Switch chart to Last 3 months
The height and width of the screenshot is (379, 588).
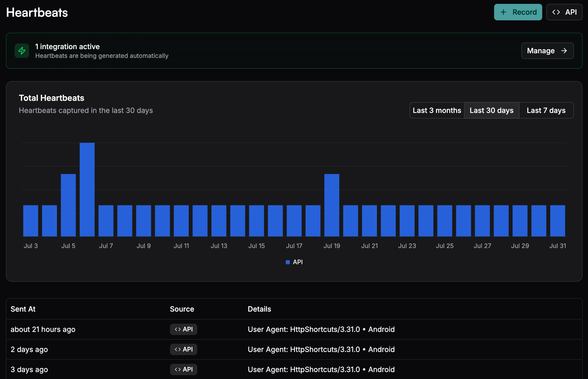pos(437,110)
